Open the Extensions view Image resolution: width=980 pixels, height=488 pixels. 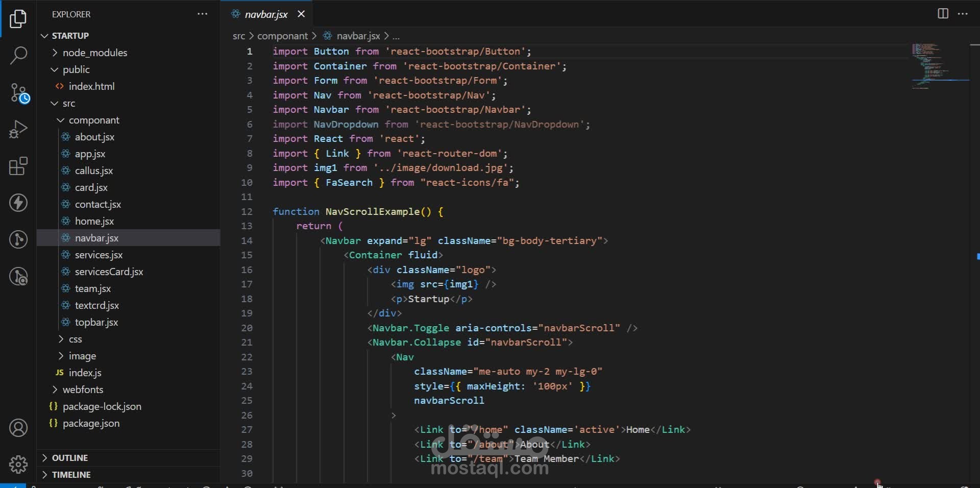point(18,166)
